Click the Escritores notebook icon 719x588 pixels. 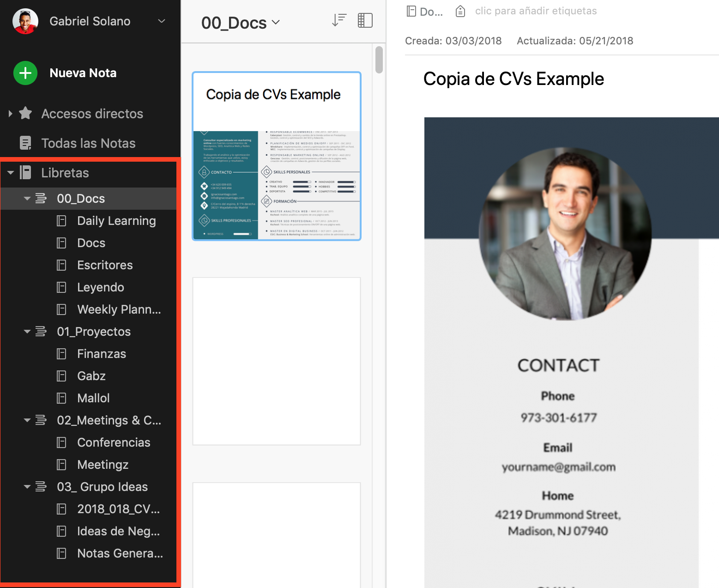pyautogui.click(x=61, y=265)
